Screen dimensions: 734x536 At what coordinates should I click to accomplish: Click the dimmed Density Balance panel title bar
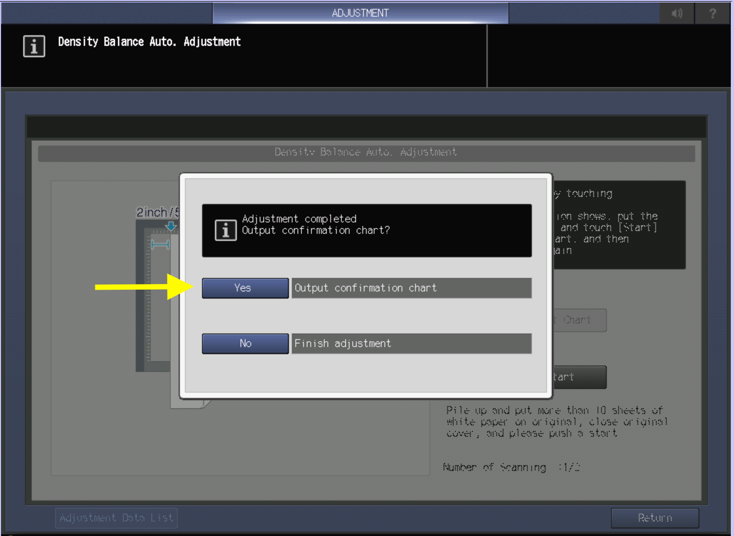[x=366, y=152]
